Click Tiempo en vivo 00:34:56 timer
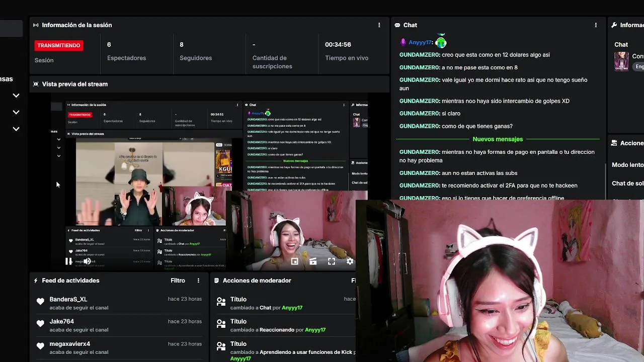The image size is (644, 362). pos(347,51)
